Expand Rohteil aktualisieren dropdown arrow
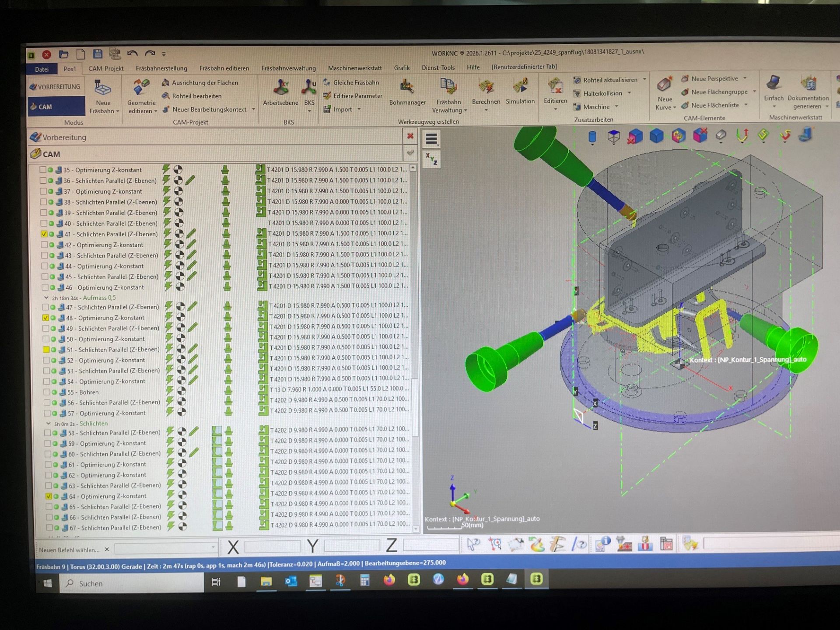This screenshot has width=840, height=630. (x=644, y=80)
